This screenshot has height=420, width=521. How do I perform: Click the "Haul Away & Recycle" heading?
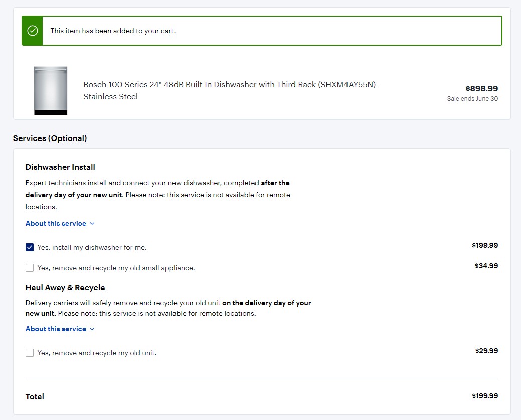click(65, 288)
